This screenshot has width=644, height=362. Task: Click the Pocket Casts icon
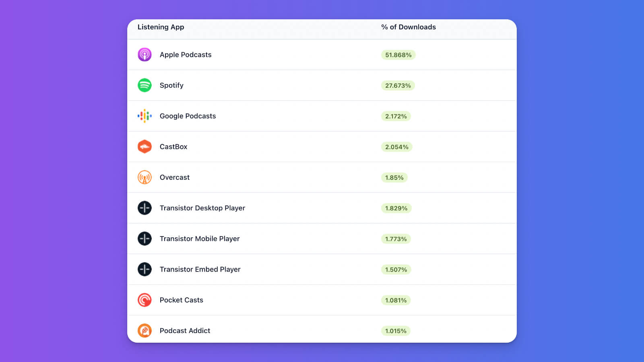(x=144, y=300)
